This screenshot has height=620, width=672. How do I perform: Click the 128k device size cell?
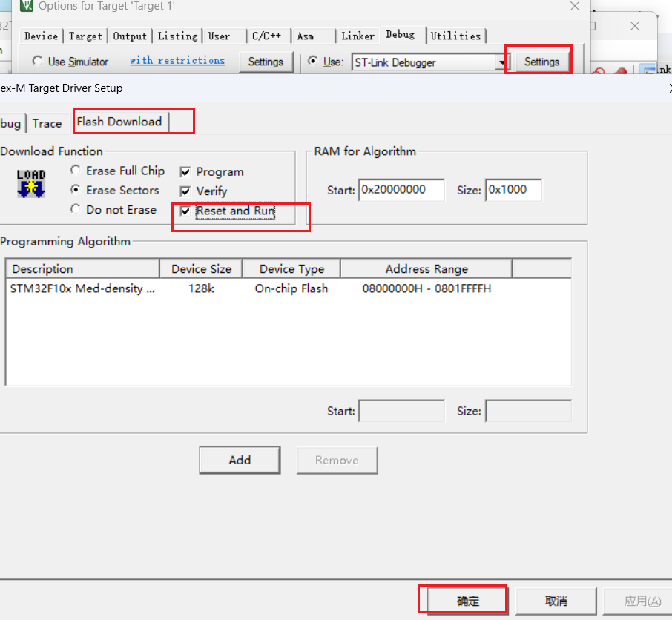point(201,288)
